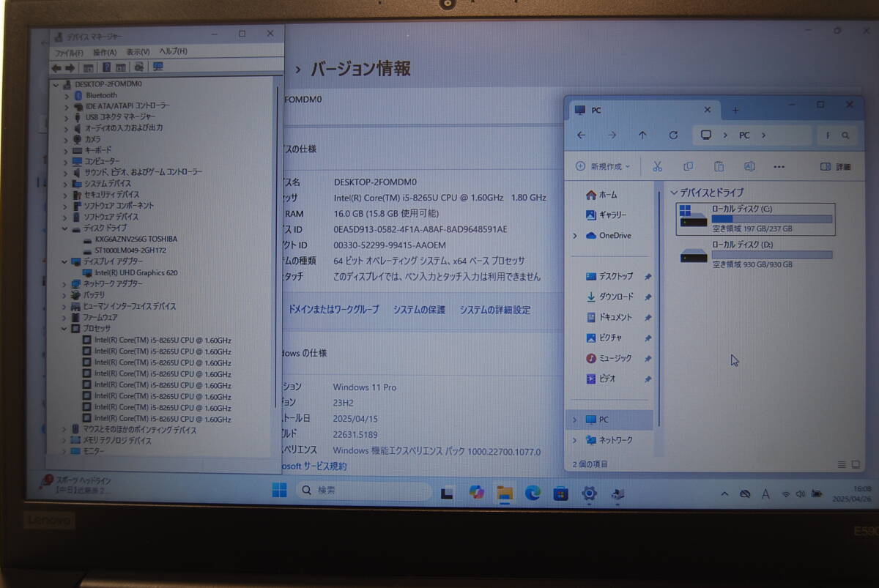Viewport: 879px width, 588px height.
Task: Open the 操作(A) menu in Device Manager
Action: pyautogui.click(x=104, y=52)
